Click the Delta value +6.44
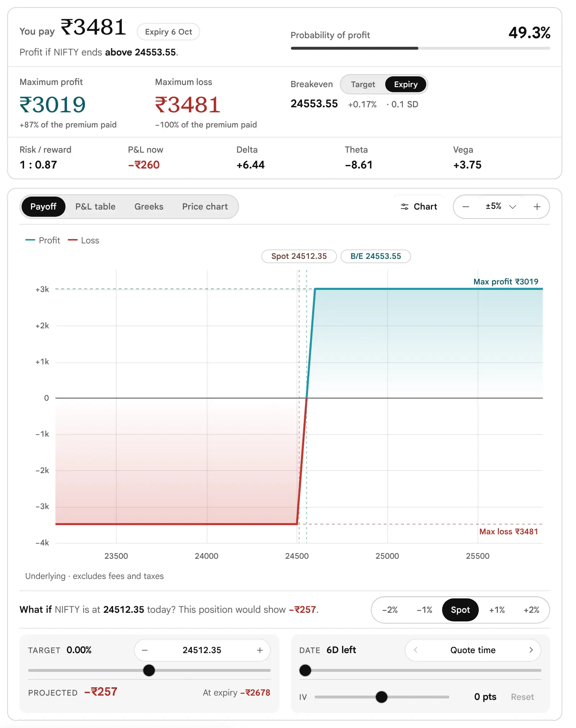 251,165
